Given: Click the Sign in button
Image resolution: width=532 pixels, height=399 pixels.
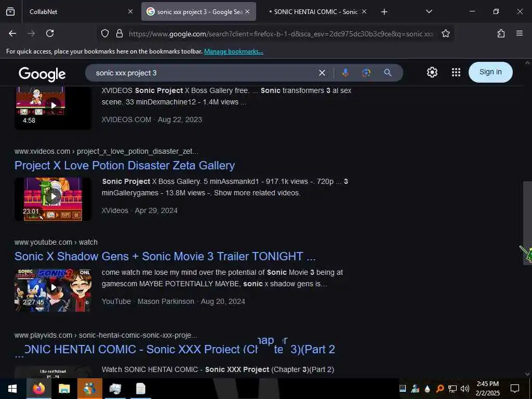Looking at the screenshot, I should coord(490,72).
